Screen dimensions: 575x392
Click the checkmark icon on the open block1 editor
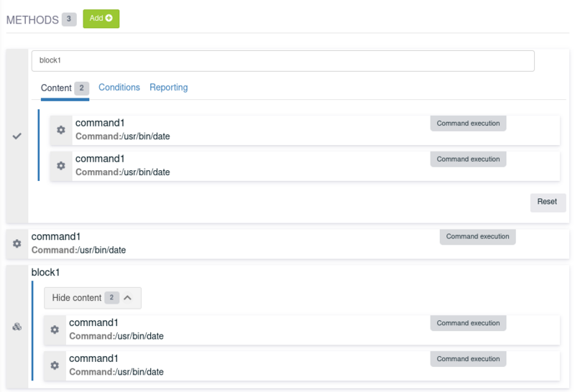tap(17, 136)
